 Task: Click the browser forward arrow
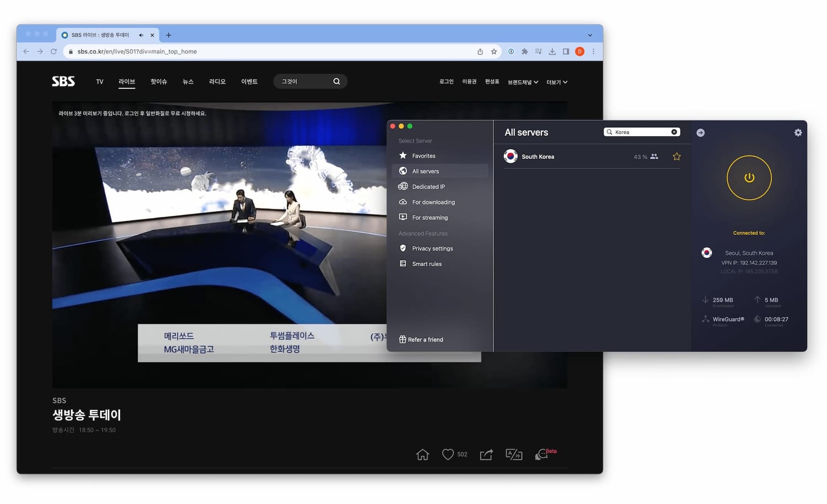click(40, 51)
